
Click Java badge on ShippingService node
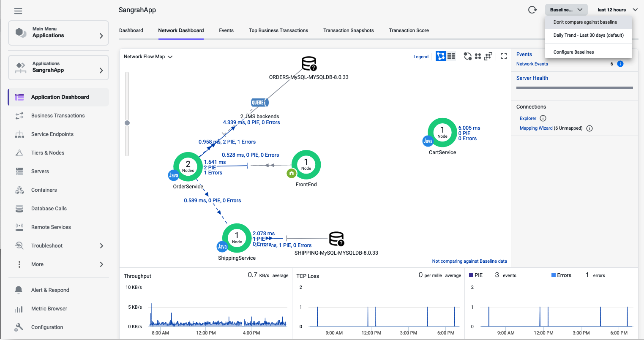[222, 247]
